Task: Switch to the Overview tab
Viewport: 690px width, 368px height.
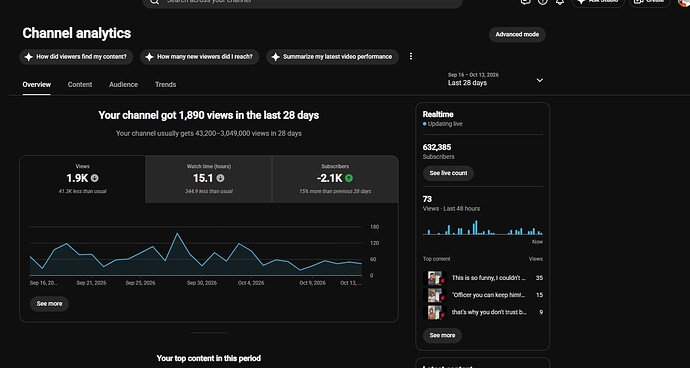Action: click(x=37, y=85)
